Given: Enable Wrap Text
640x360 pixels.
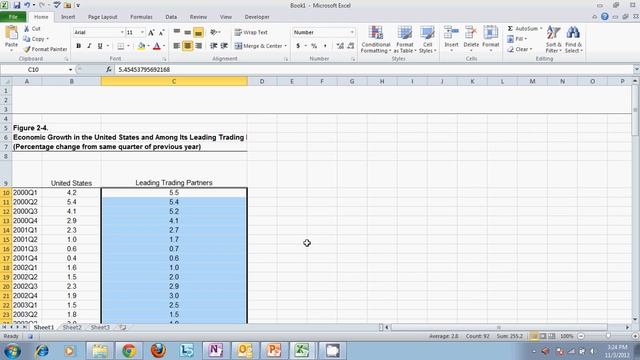Looking at the screenshot, I should [251, 32].
